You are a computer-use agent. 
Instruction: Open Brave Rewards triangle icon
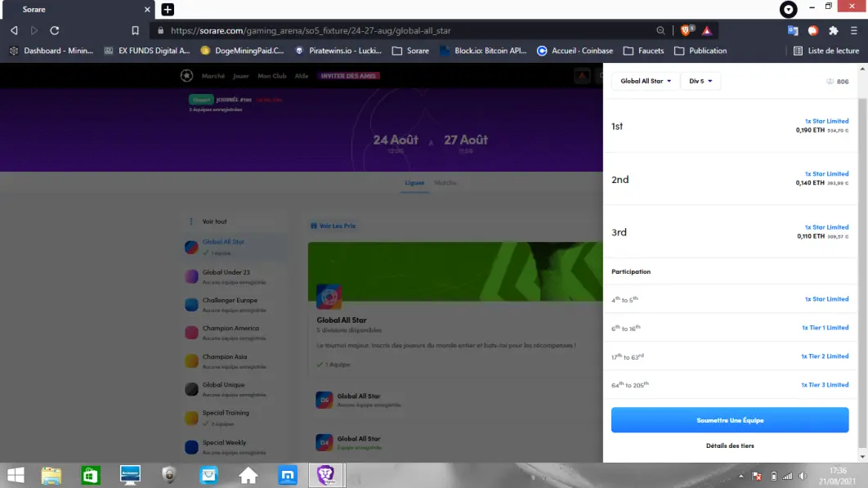pyautogui.click(x=707, y=30)
